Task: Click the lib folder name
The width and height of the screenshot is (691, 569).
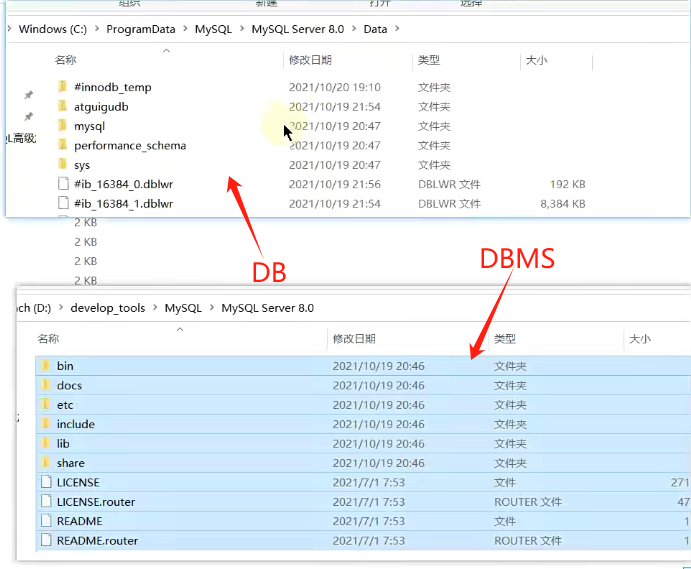Action: pos(63,443)
